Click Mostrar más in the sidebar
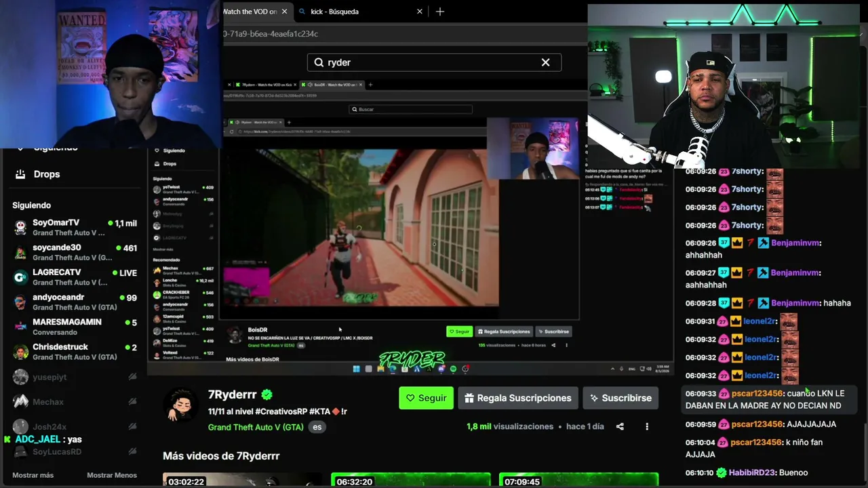Screen dimensions: 868x488 [x=33, y=475]
